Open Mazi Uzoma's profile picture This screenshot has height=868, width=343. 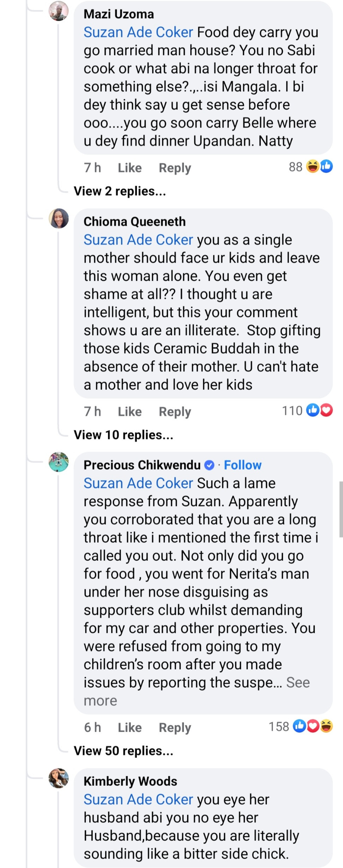click(59, 11)
